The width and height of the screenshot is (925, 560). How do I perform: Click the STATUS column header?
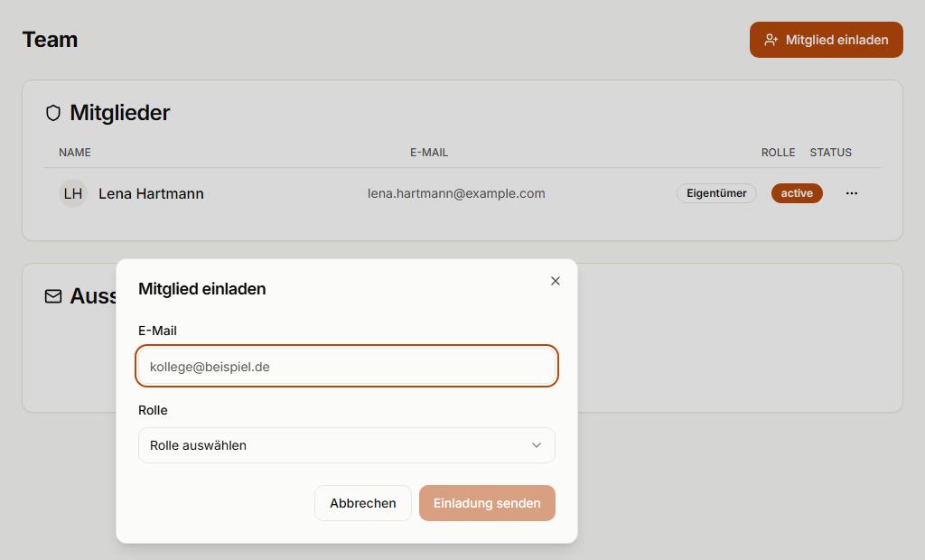point(831,153)
